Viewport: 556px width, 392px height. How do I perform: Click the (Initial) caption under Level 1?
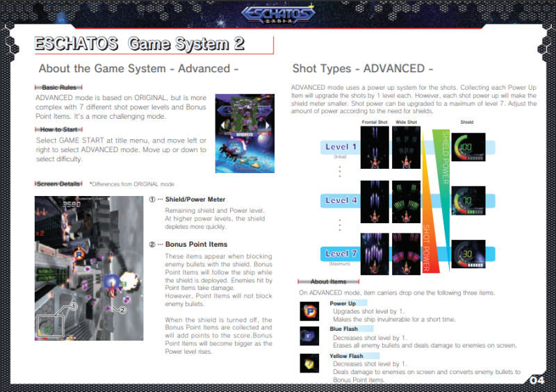click(340, 157)
